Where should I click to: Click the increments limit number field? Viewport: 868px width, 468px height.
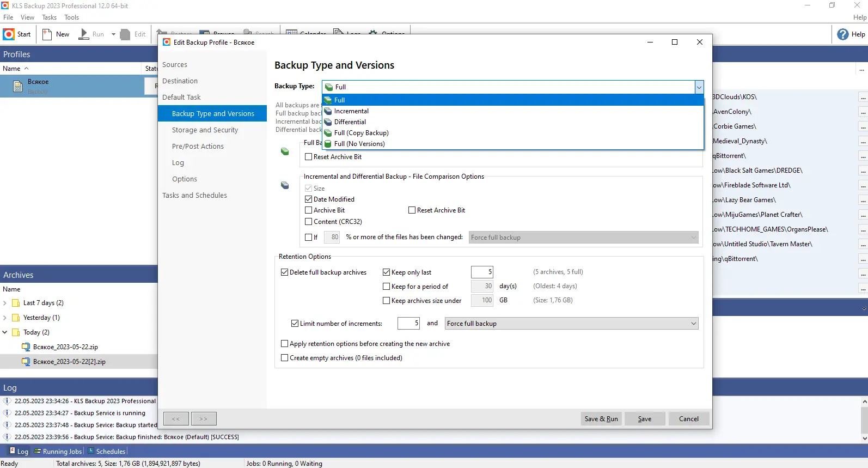pyautogui.click(x=408, y=323)
